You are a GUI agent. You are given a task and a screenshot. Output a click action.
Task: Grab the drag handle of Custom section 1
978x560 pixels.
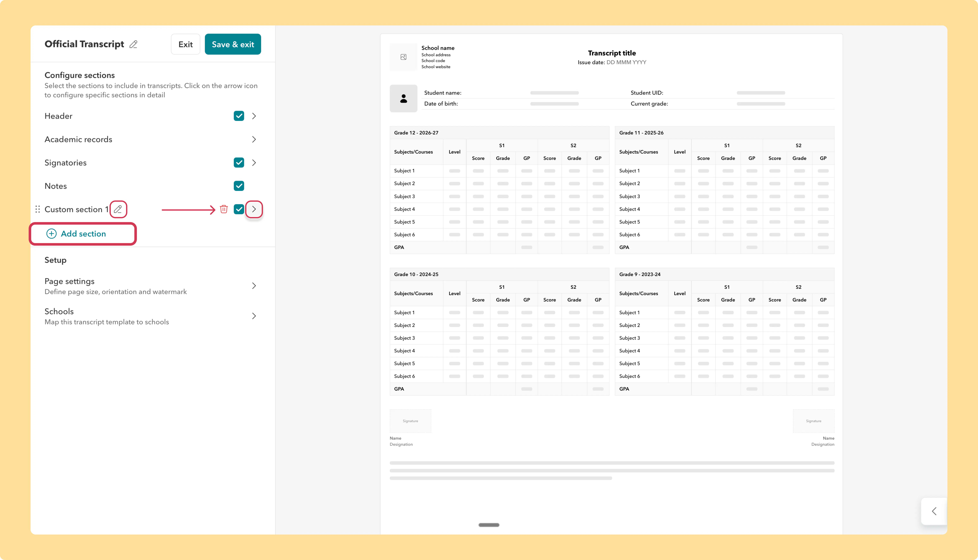click(x=38, y=209)
